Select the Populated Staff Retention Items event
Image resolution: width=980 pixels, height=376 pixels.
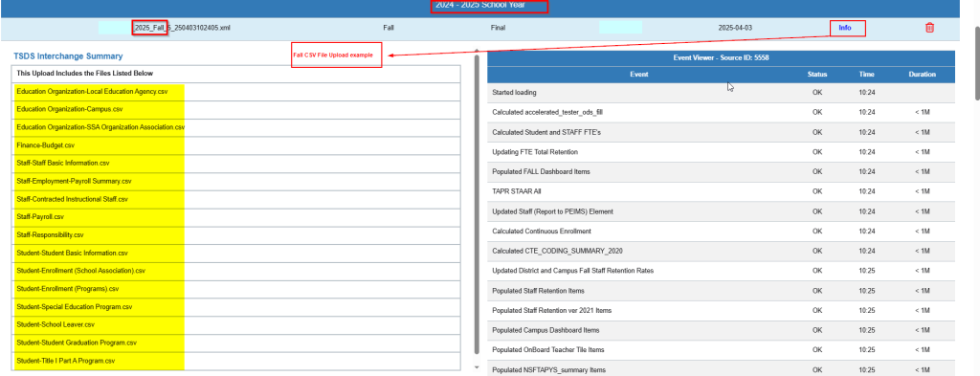pyautogui.click(x=721, y=291)
